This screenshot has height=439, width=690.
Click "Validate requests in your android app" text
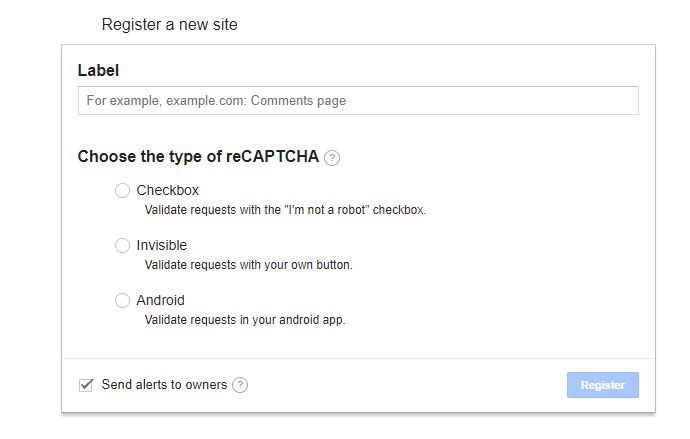245,320
